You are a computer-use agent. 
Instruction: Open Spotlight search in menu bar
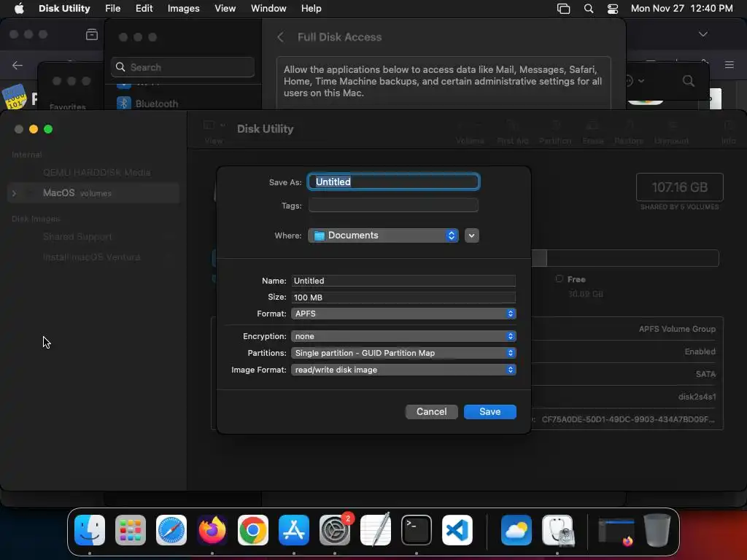pyautogui.click(x=589, y=9)
